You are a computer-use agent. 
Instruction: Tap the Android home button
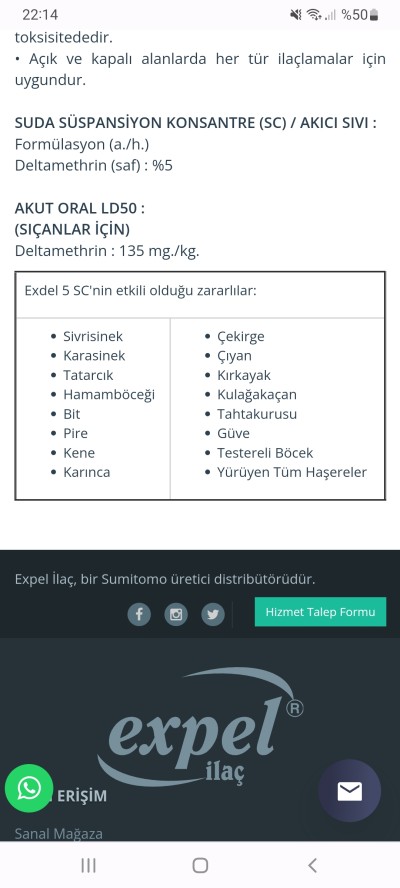(200, 865)
